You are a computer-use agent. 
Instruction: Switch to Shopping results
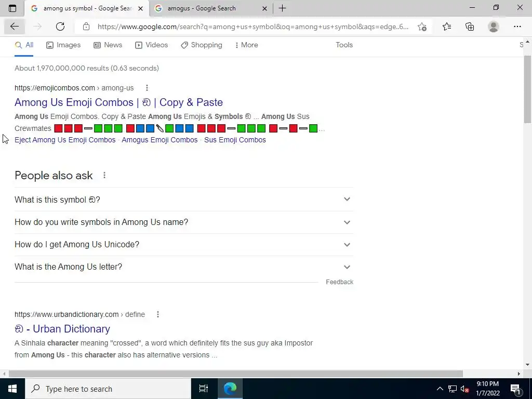click(x=202, y=45)
